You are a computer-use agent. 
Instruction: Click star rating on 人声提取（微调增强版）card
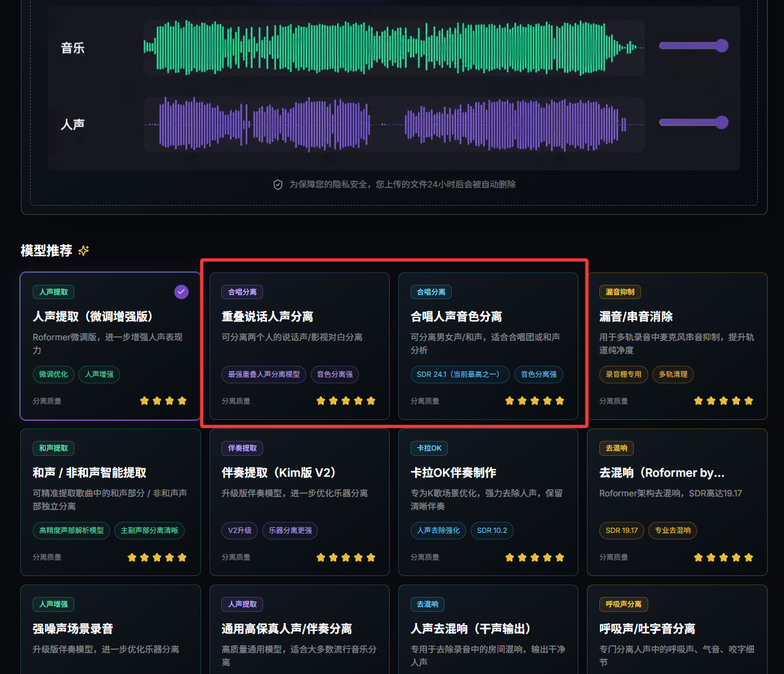163,401
